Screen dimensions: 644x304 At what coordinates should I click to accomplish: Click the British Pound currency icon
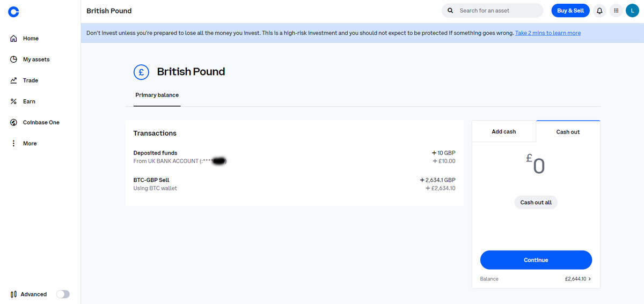coord(141,72)
